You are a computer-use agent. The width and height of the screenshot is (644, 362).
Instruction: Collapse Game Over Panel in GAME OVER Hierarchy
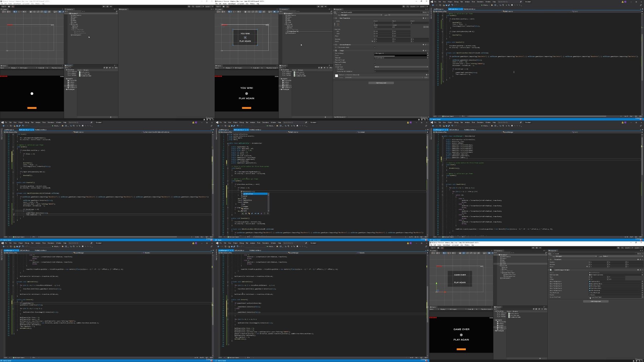[x=501, y=273]
